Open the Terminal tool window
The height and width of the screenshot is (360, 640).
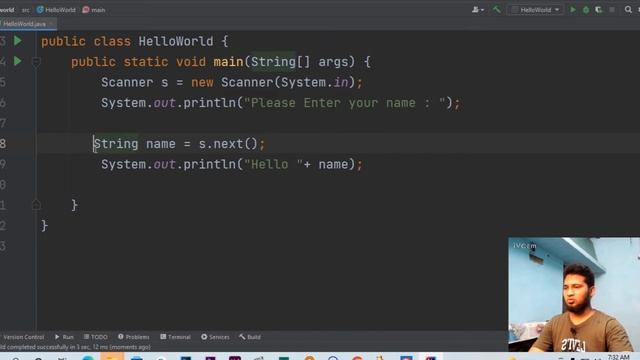click(x=176, y=337)
